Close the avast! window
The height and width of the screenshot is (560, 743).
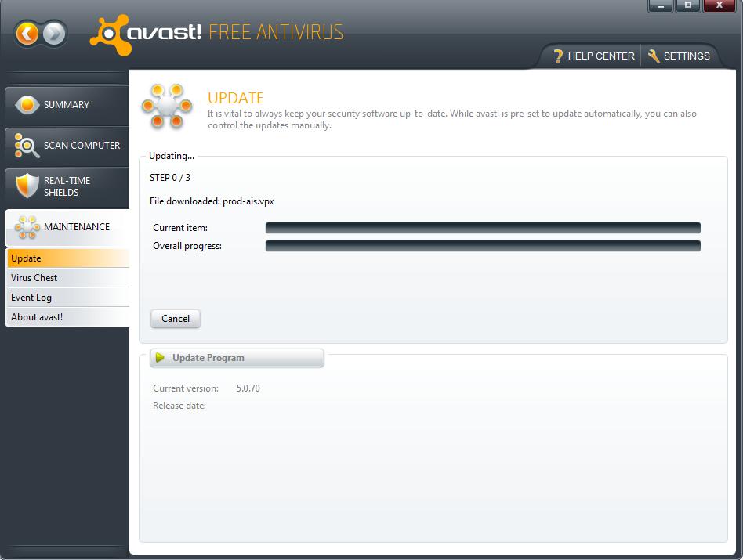pos(719,5)
